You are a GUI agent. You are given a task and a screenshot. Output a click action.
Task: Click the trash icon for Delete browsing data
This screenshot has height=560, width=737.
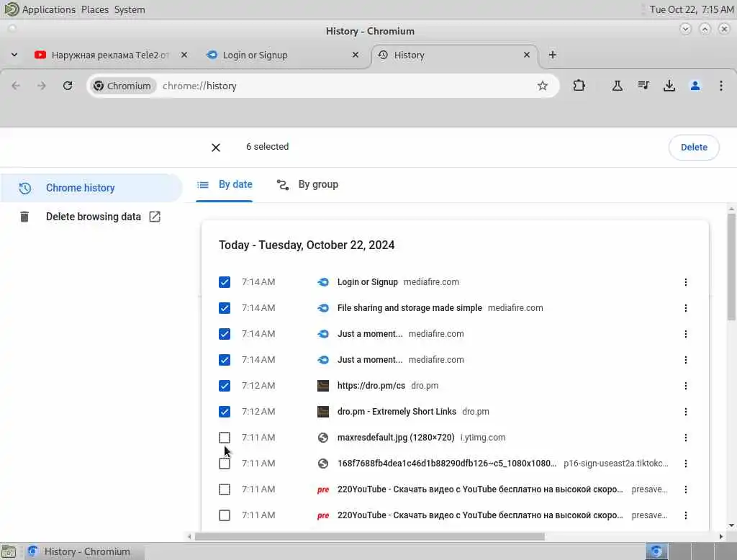click(x=24, y=216)
